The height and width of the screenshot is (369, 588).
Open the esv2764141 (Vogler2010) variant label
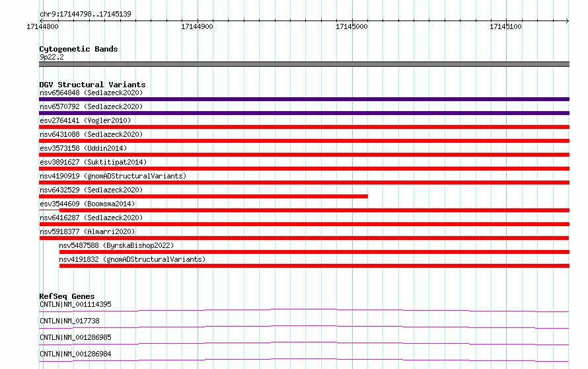click(x=85, y=120)
